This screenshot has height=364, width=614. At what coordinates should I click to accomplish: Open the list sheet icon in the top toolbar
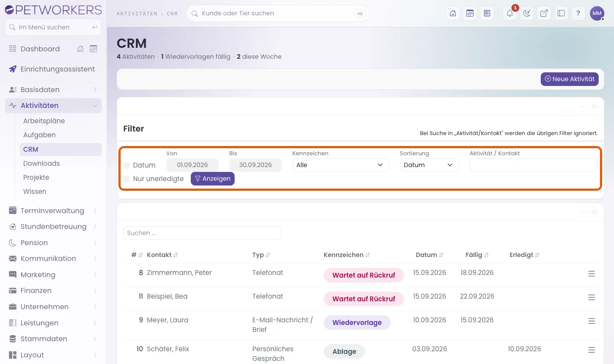[487, 13]
